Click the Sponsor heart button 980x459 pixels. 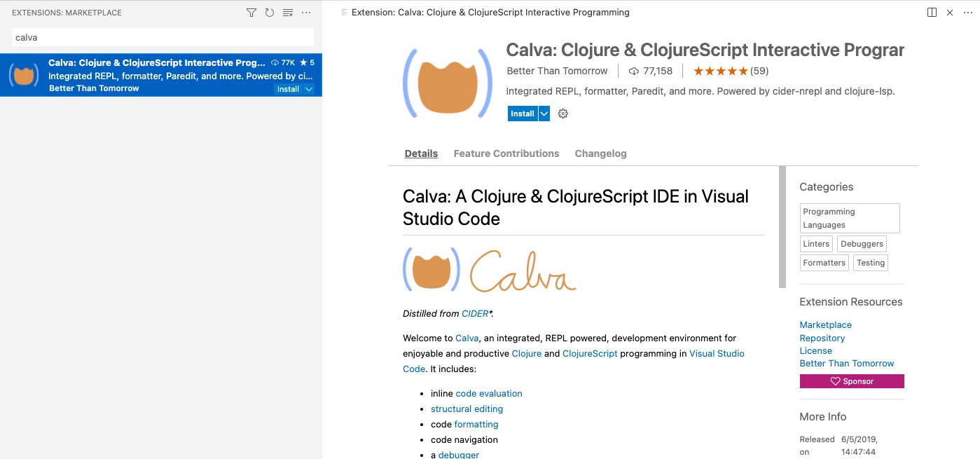point(852,381)
